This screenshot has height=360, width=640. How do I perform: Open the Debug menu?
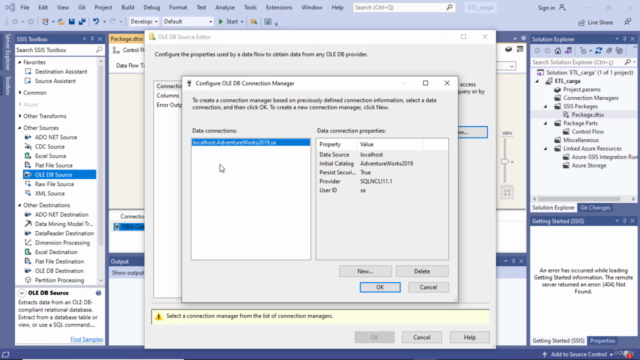[151, 7]
